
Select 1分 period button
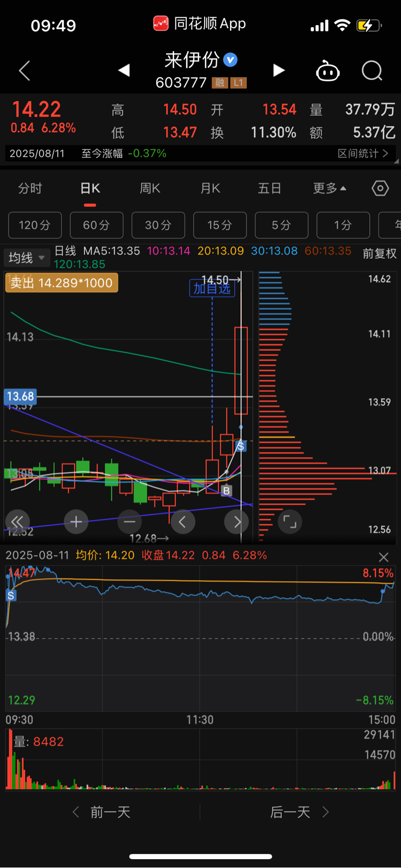pyautogui.click(x=343, y=225)
